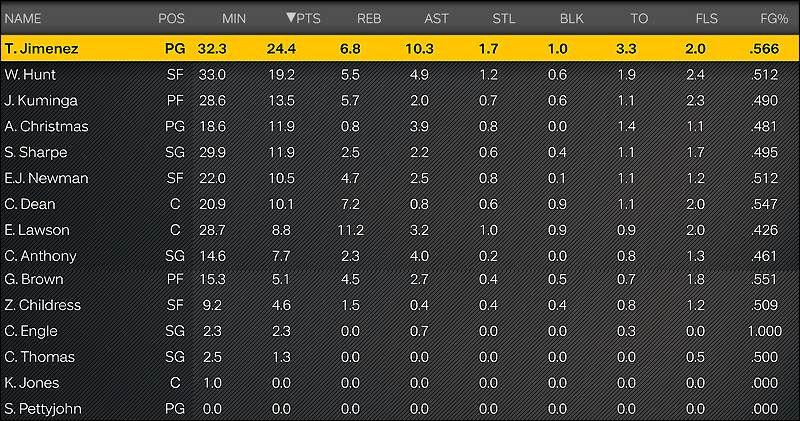Sort players by the POS column
This screenshot has height=421, width=800.
[171, 19]
